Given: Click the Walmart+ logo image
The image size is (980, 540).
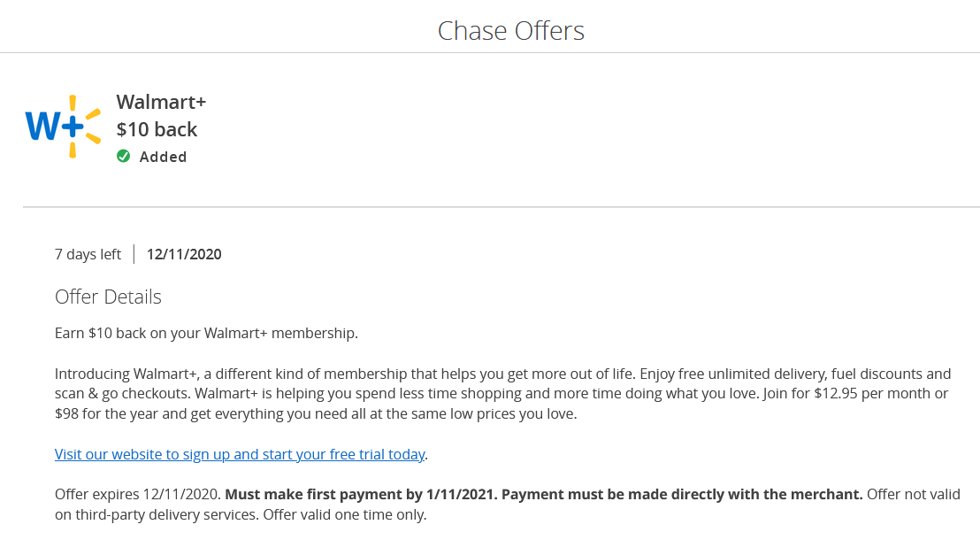Looking at the screenshot, I should pyautogui.click(x=63, y=127).
